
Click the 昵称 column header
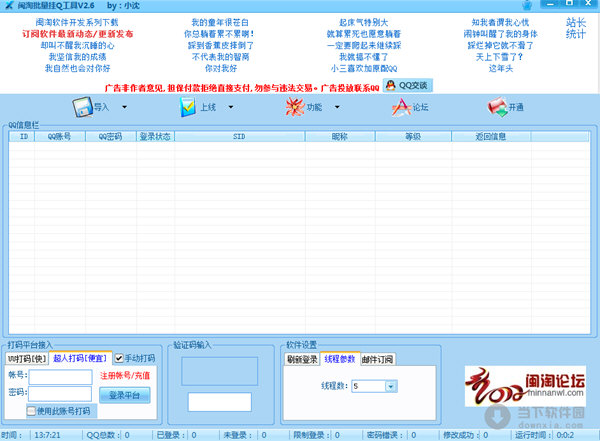pyautogui.click(x=340, y=136)
